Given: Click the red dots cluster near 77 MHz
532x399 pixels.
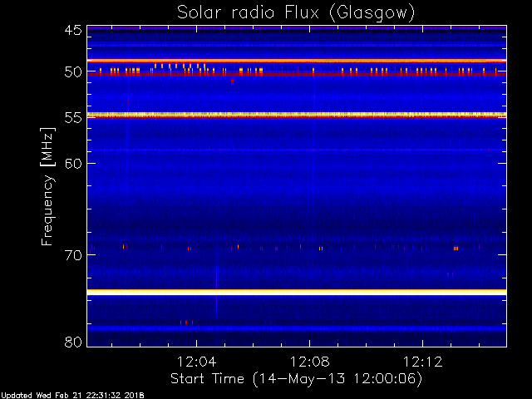Looking at the screenshot, I should point(186,322).
